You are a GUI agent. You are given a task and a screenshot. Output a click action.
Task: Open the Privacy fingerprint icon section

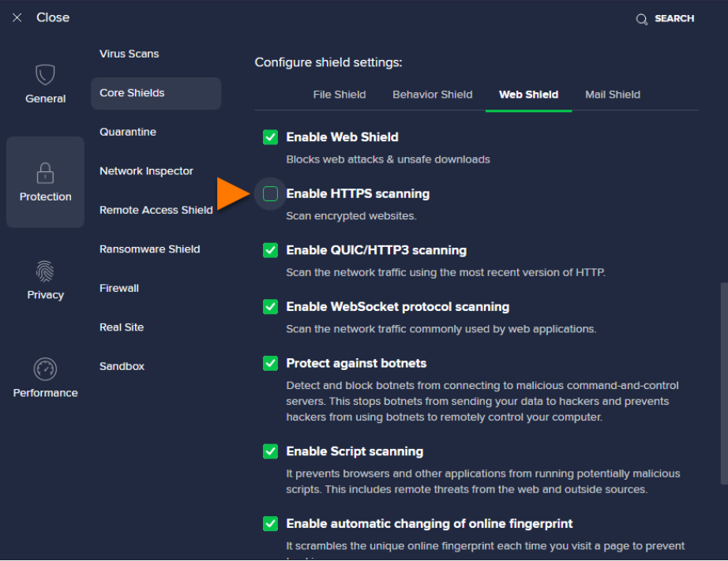[x=45, y=271]
